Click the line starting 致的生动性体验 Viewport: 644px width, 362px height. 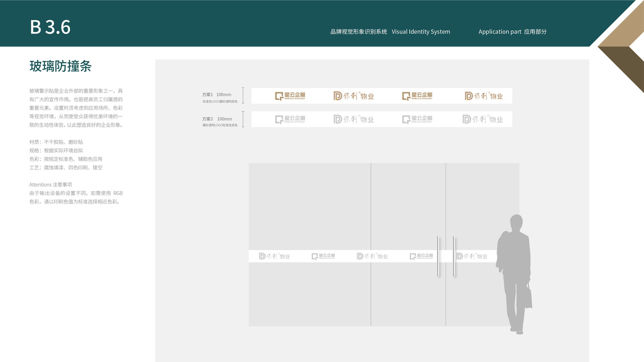coord(76,125)
